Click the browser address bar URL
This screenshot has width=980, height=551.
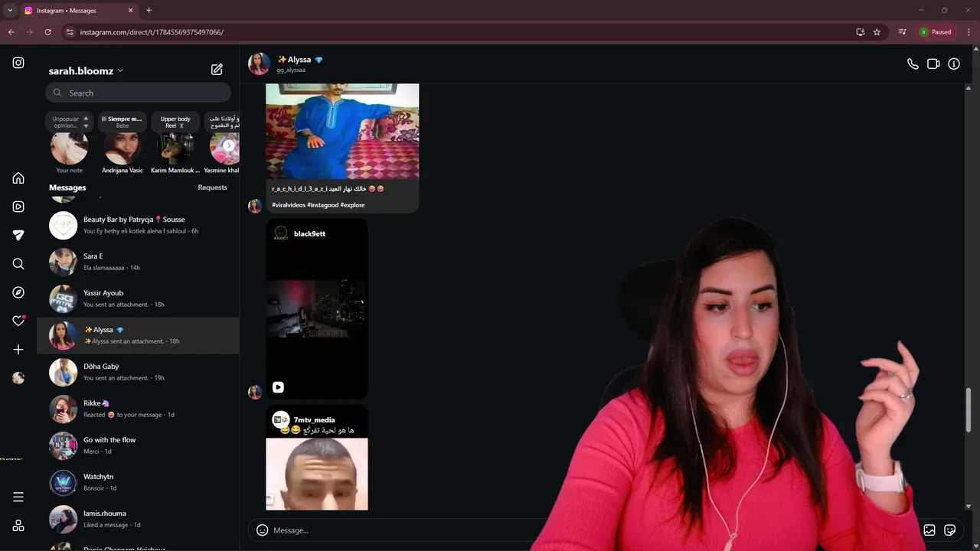pyautogui.click(x=152, y=32)
